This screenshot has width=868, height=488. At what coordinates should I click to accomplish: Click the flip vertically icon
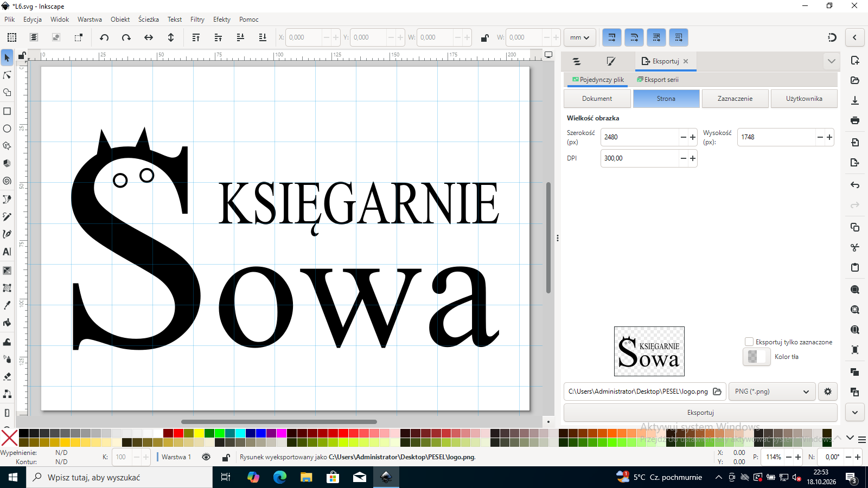pos(171,37)
